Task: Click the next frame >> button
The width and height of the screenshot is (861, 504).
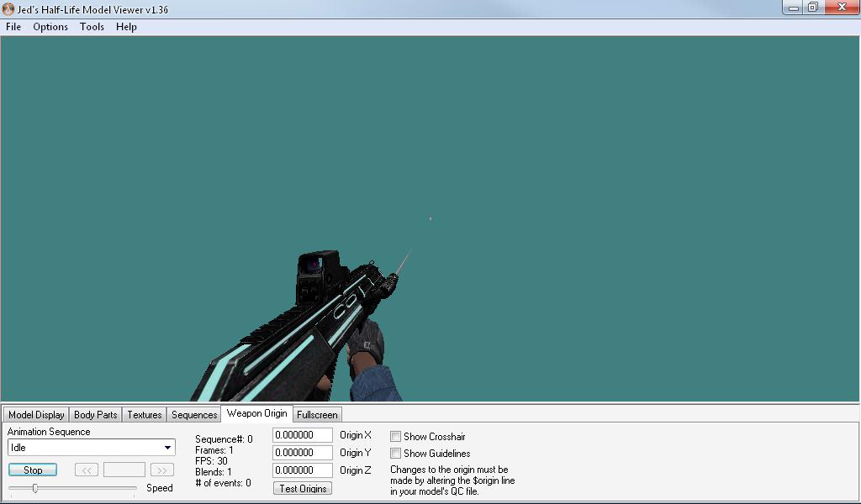Action: (x=162, y=470)
